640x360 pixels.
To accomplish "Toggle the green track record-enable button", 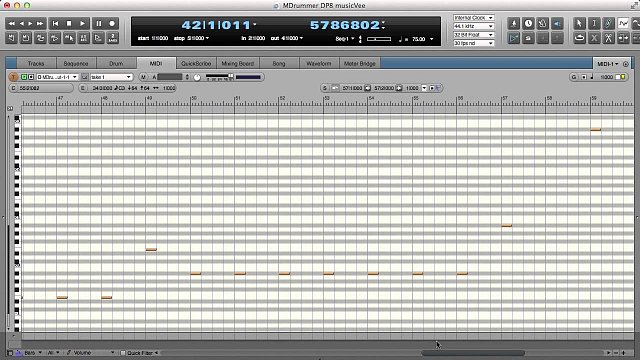I will click(x=24, y=77).
